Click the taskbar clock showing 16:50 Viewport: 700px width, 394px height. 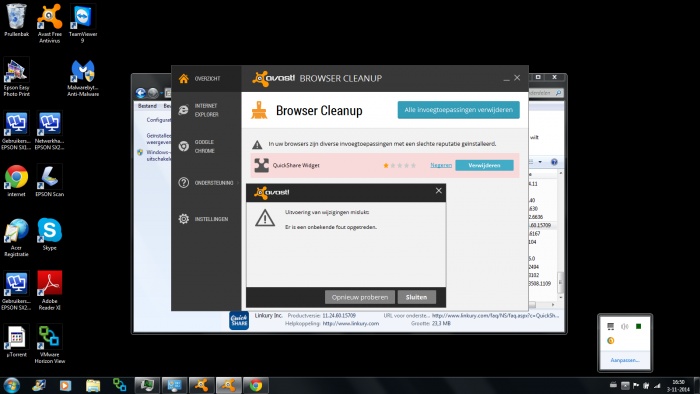click(x=679, y=386)
